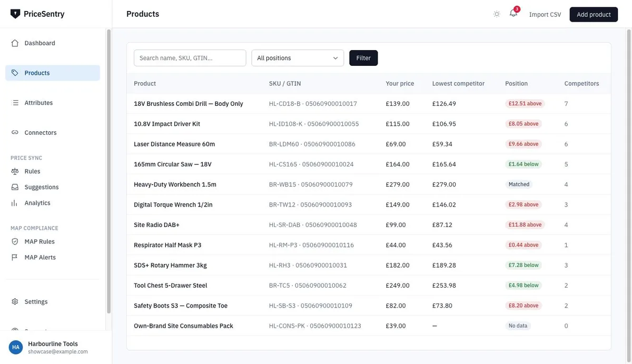
Task: Click 'Own-Brand Site Consumables Pack' name
Action: [x=183, y=326]
